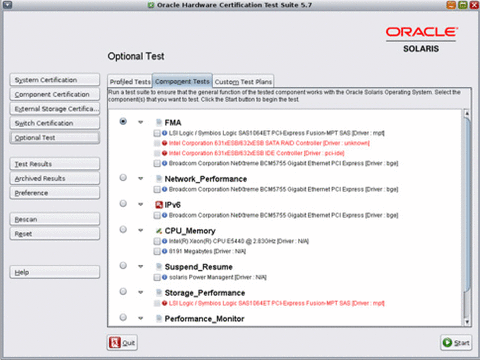Click the CPU_Memory test icon

coord(159,231)
